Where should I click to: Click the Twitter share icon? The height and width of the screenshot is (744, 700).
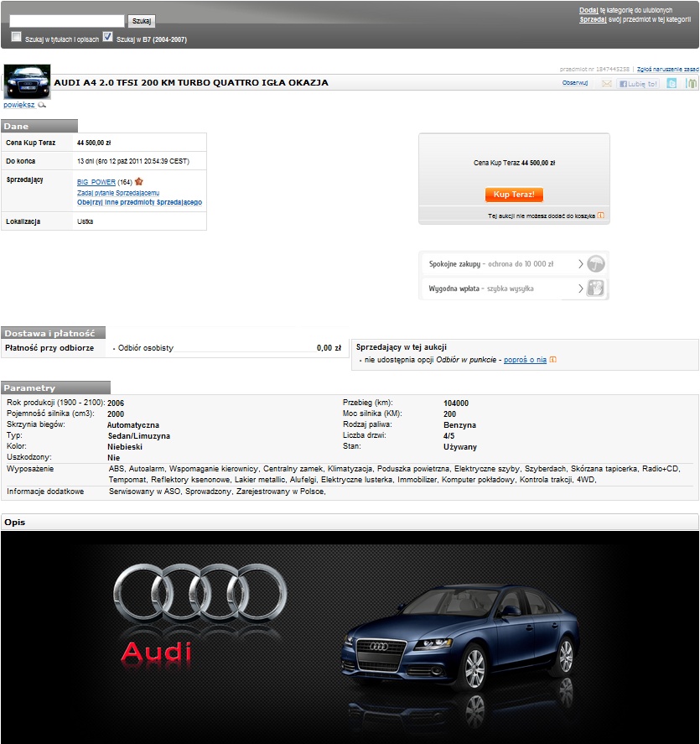(671, 84)
